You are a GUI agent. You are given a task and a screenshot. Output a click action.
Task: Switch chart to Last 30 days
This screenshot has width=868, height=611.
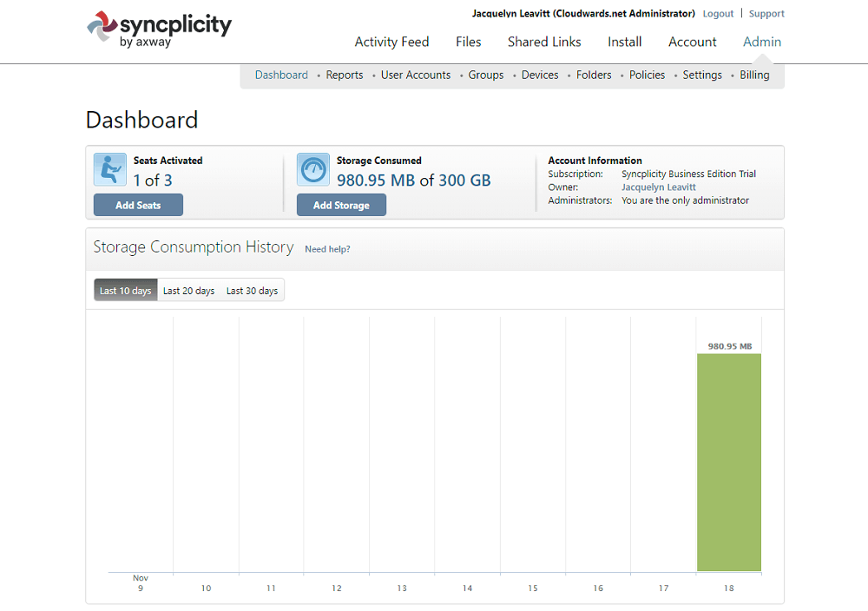[252, 291]
